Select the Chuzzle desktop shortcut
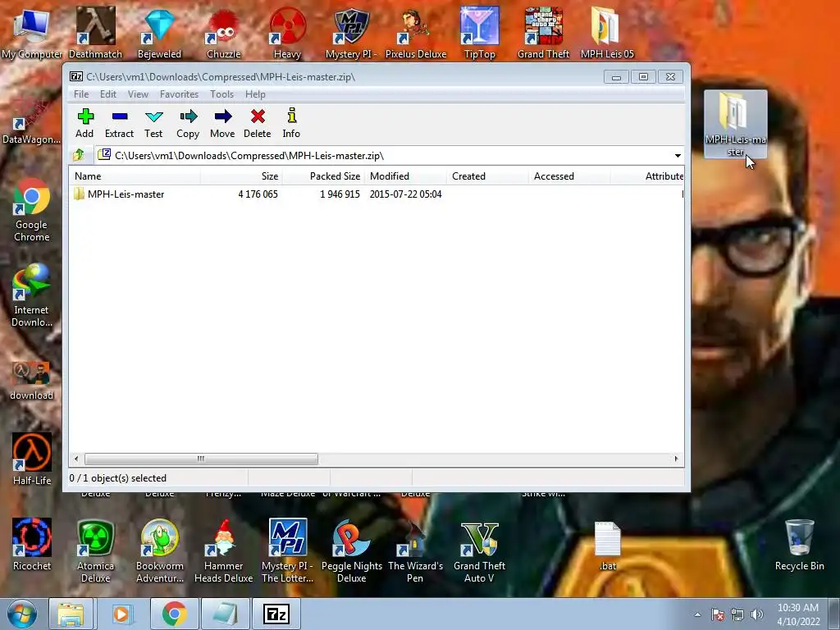The image size is (840, 630). click(223, 33)
